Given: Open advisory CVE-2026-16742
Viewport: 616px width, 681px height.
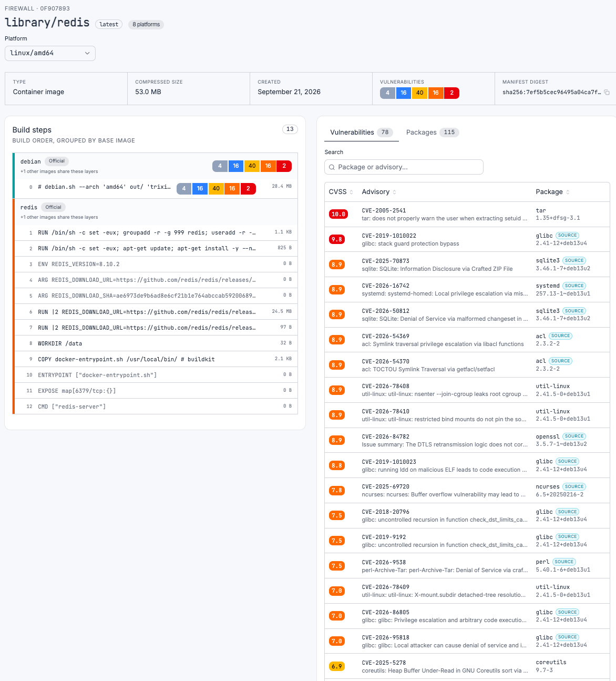Looking at the screenshot, I should [x=385, y=286].
